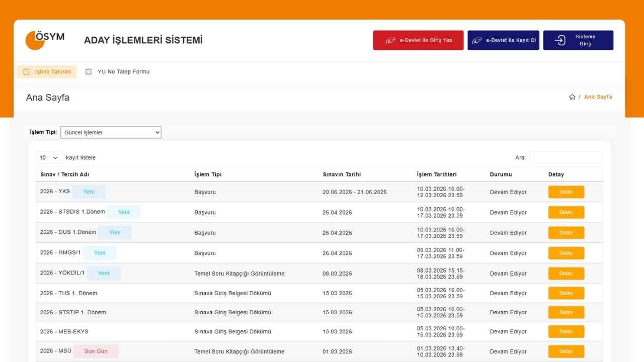This screenshot has width=644, height=362.
Task: Open the İşlem Tipi dropdown
Action: coord(111,132)
